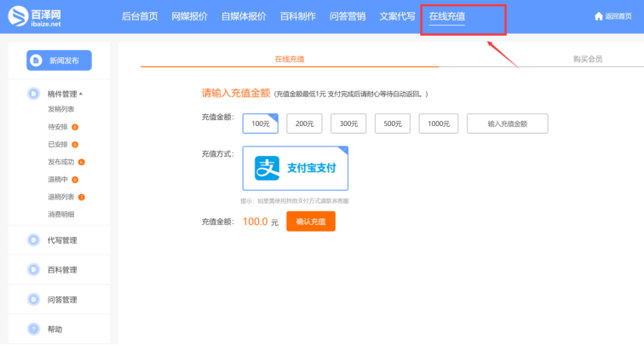Pick the 1000元 recharge amount
Viewport: 644px width, 345px height.
tap(438, 124)
